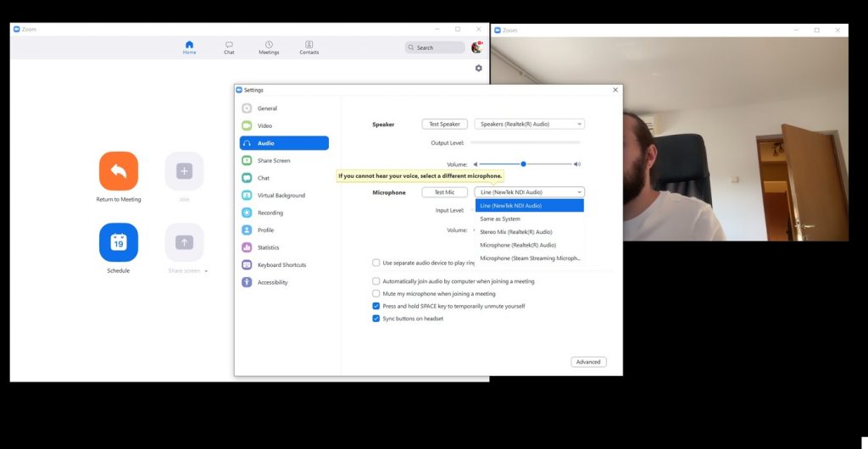Maximize the second Zoom video window
Image resolution: width=868 pixels, height=449 pixels.
point(816,30)
